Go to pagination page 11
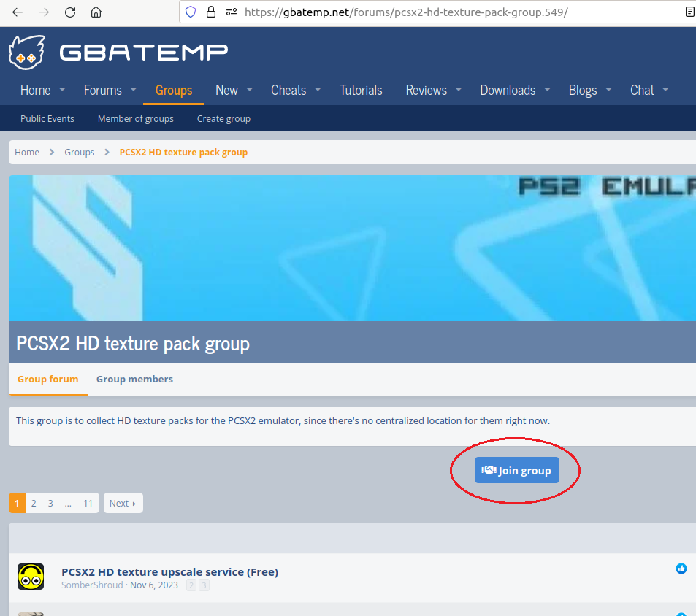 pyautogui.click(x=88, y=503)
